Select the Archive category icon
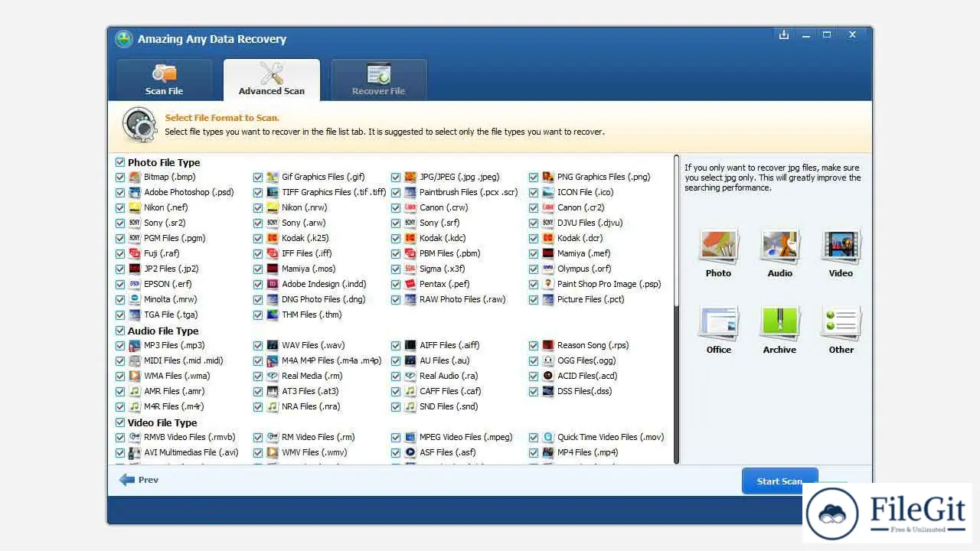Image resolution: width=980 pixels, height=551 pixels. coord(779,324)
